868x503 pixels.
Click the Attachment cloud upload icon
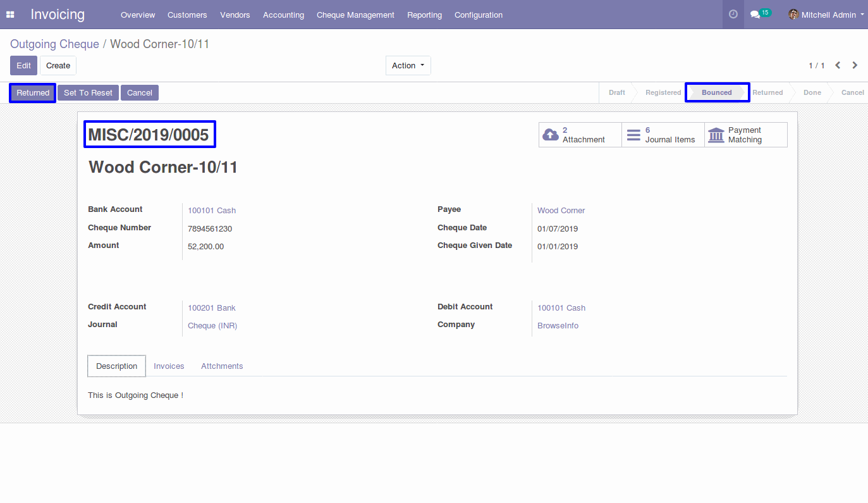coord(551,135)
